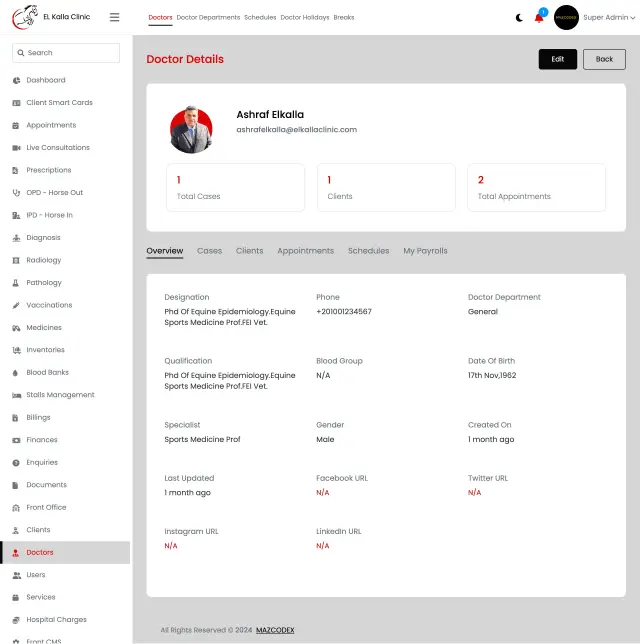The width and height of the screenshot is (640, 644).
Task: Open notifications bell icon
Action: tap(539, 18)
